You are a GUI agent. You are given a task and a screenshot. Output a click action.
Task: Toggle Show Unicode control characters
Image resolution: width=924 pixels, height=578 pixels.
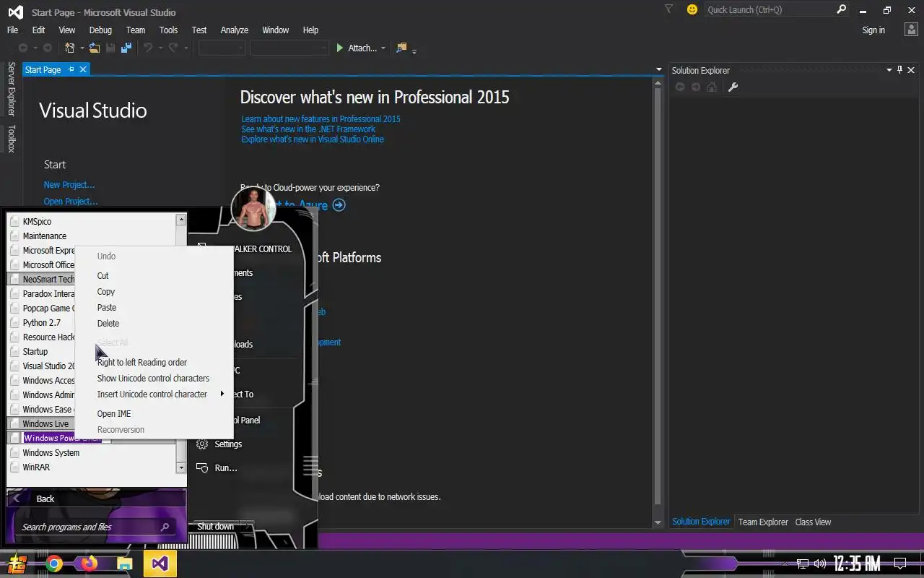pos(153,379)
